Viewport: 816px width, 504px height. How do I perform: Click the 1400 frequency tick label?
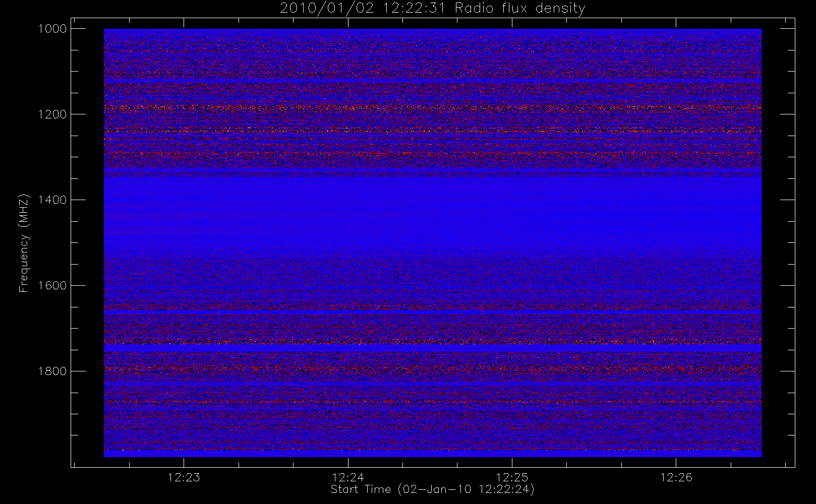pos(52,200)
